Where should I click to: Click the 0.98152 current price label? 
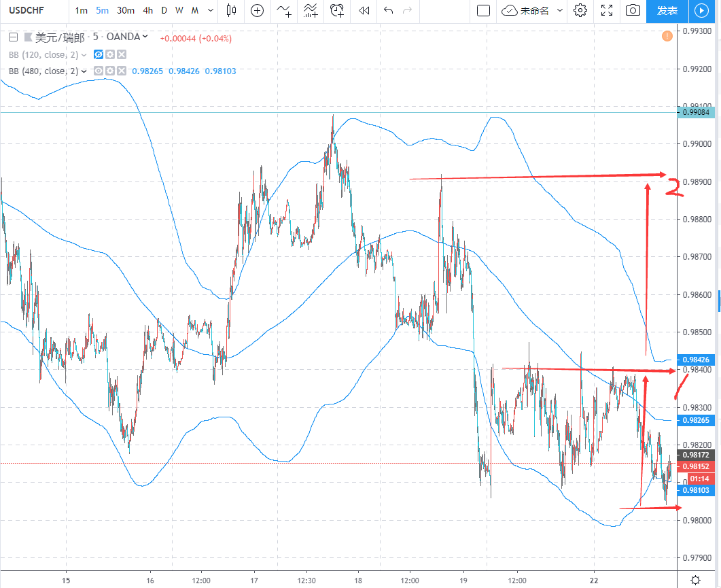696,466
